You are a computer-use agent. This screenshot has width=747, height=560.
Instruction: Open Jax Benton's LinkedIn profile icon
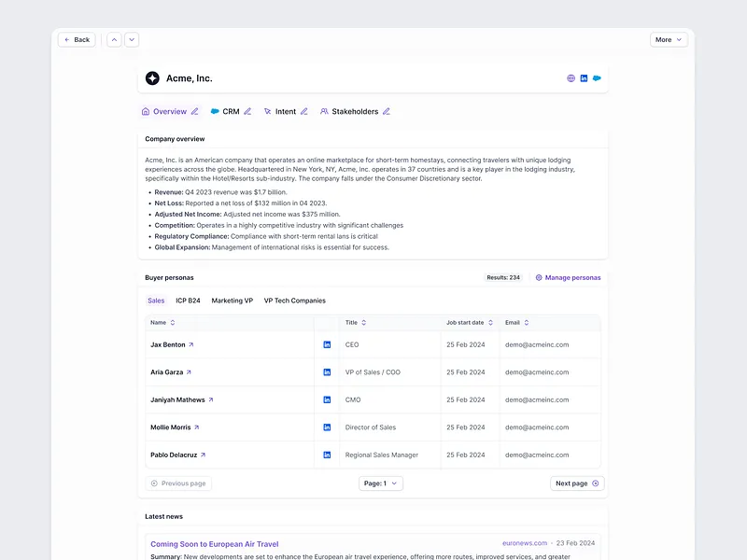point(327,344)
